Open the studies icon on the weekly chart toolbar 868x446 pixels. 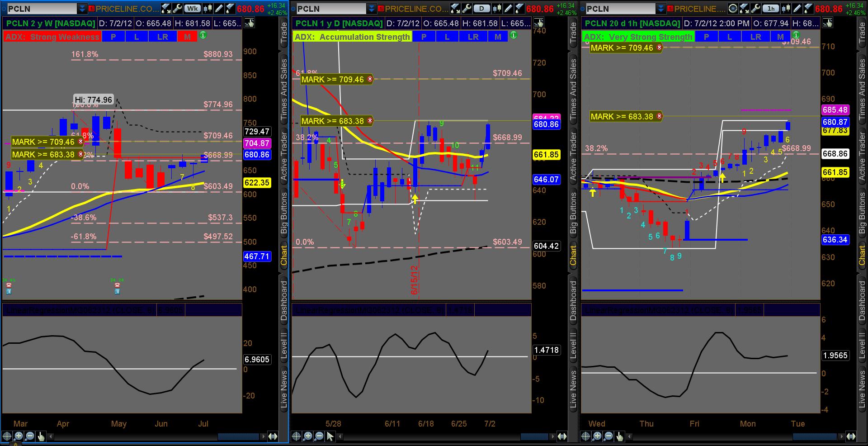click(x=166, y=8)
